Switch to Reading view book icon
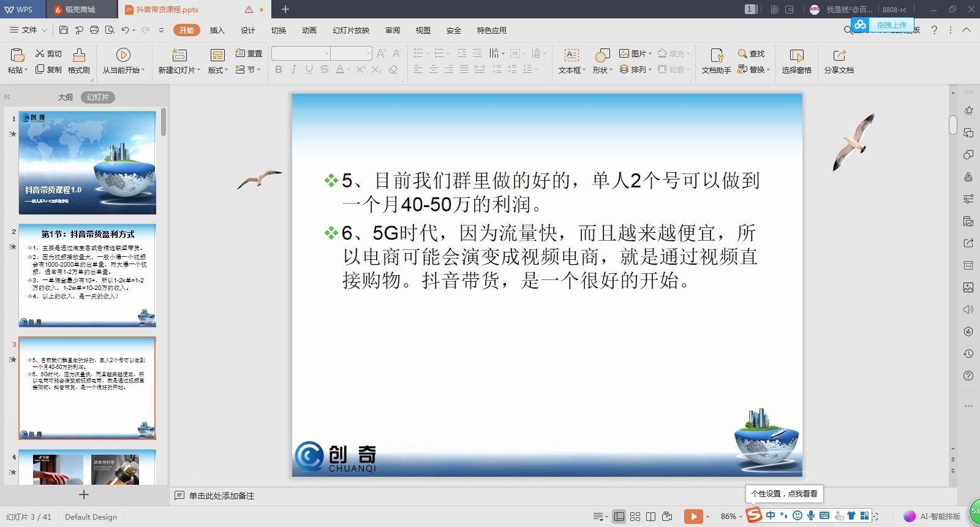 point(651,517)
